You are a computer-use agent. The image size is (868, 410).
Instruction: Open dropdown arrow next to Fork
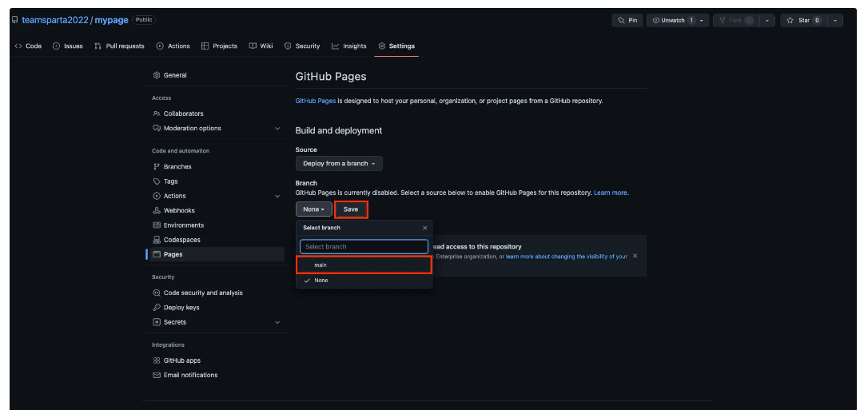[766, 21]
